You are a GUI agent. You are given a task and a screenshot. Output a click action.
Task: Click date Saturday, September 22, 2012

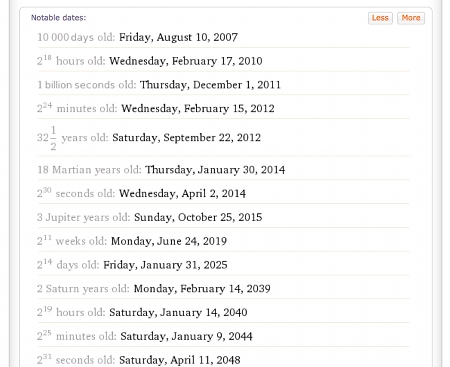(186, 138)
